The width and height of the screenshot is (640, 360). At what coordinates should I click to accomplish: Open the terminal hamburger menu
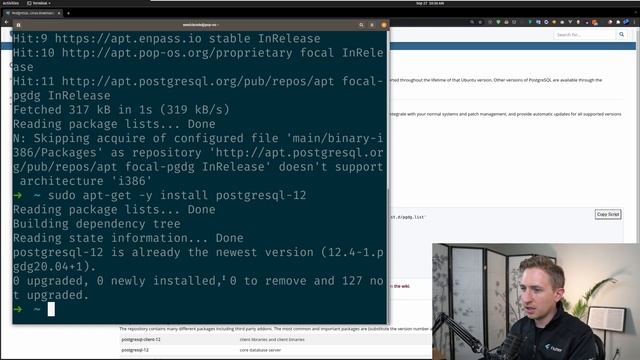click(372, 25)
